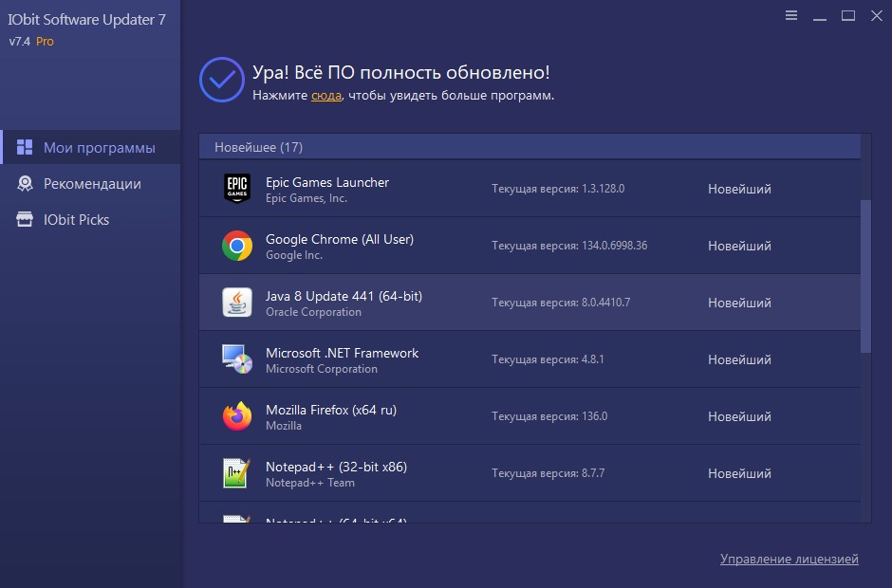
Task: Click Новейший status for Notepad++ 32-bit
Action: (739, 473)
